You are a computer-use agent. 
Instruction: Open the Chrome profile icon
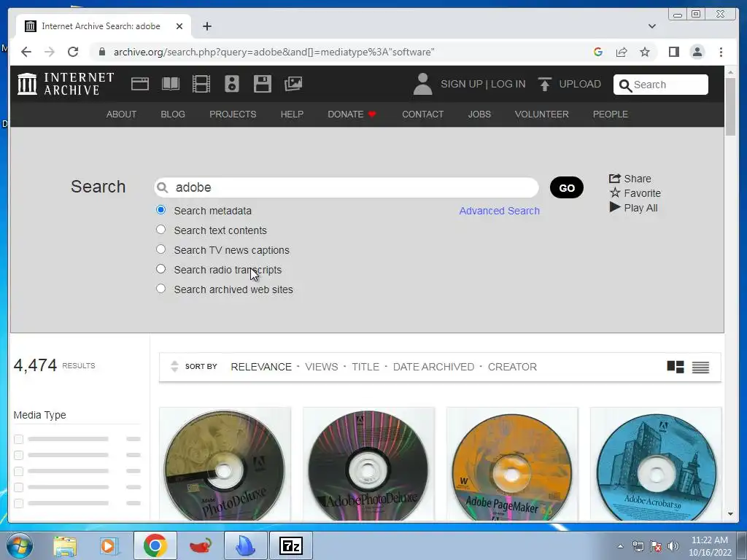(697, 52)
